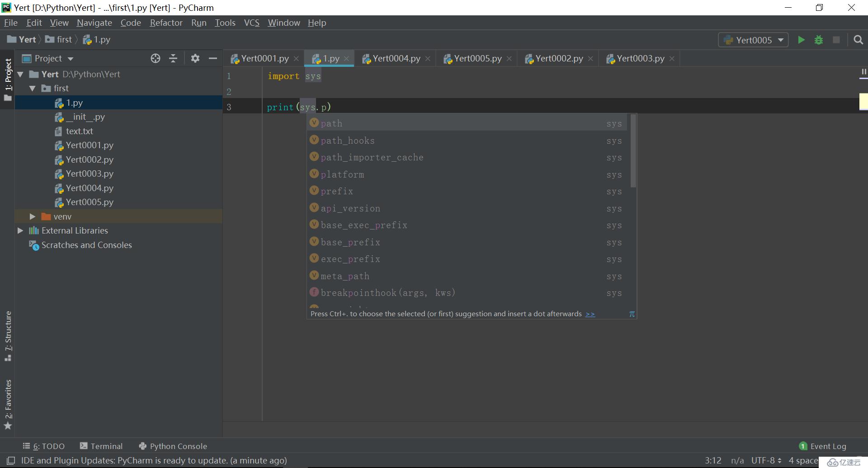Open Event Log from status bar
868x468 pixels.
pyautogui.click(x=823, y=446)
